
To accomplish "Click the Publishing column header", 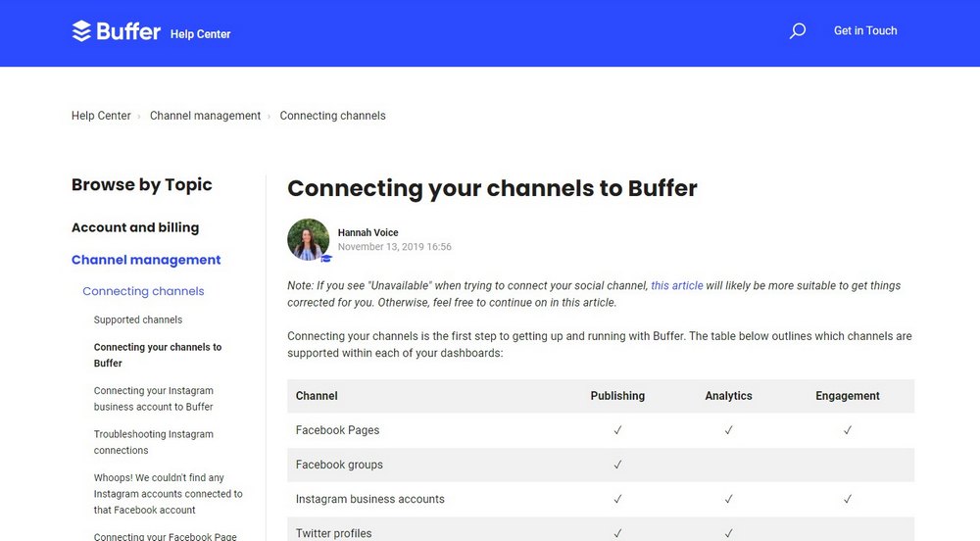I will pyautogui.click(x=617, y=396).
